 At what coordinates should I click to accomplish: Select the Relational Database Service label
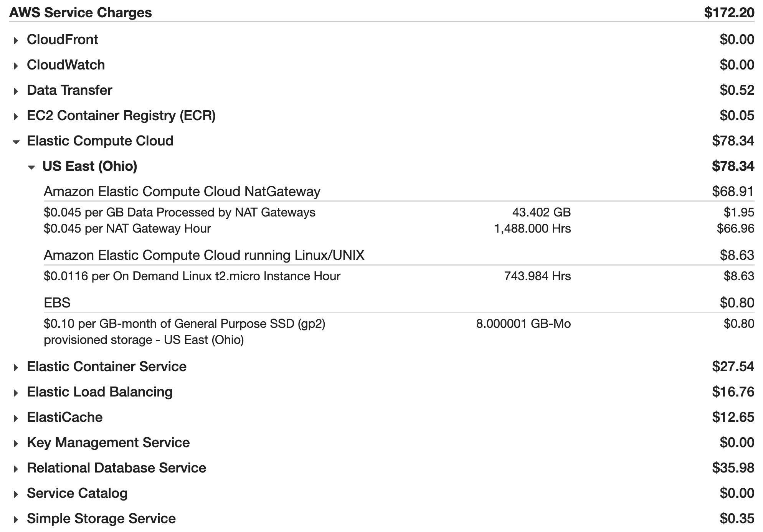coord(116,468)
